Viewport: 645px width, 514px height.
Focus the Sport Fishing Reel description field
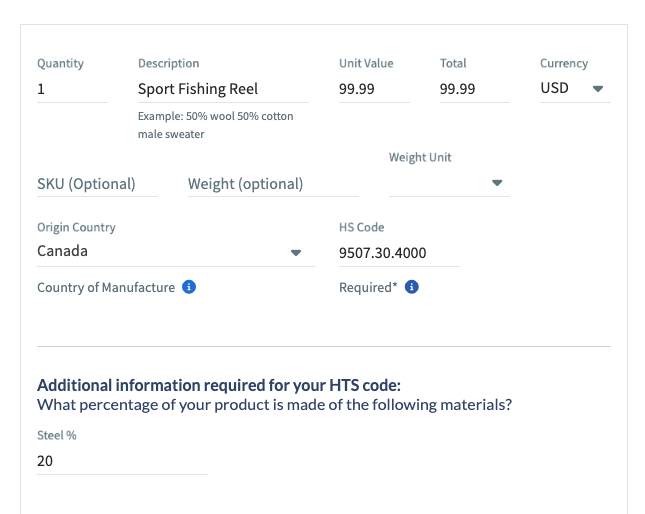pos(223,89)
